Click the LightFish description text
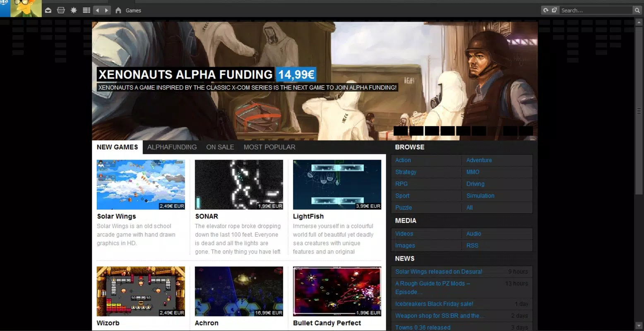 [333, 239]
